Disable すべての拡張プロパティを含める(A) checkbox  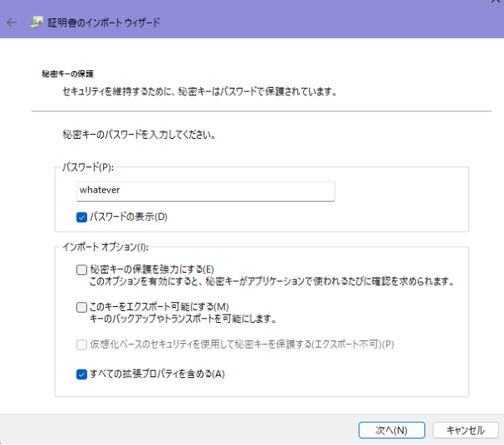point(82,374)
